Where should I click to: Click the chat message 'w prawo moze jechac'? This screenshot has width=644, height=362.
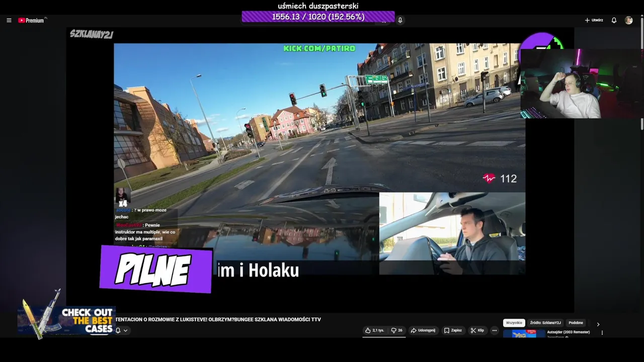141,213
